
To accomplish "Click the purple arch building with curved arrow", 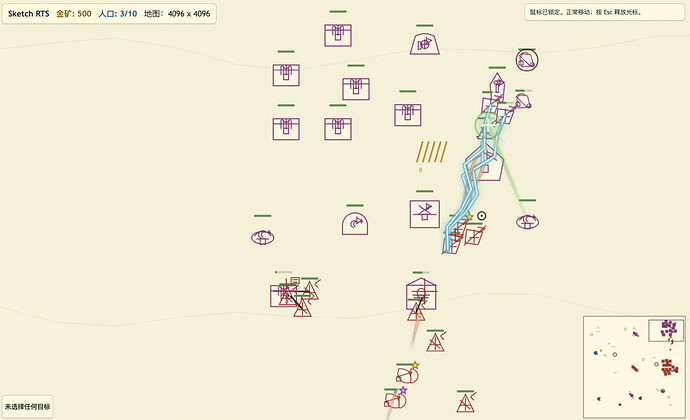I will 355,224.
